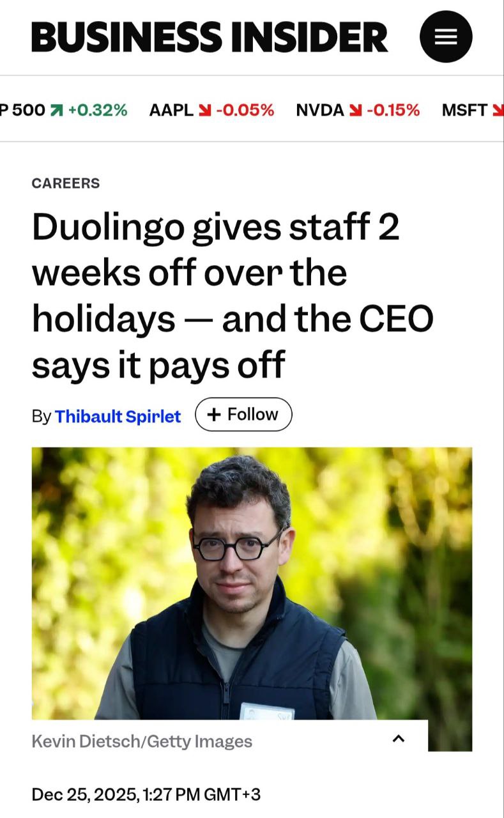Image resolution: width=504 pixels, height=818 pixels.
Task: Collapse the photo caption chevron
Action: tap(399, 739)
